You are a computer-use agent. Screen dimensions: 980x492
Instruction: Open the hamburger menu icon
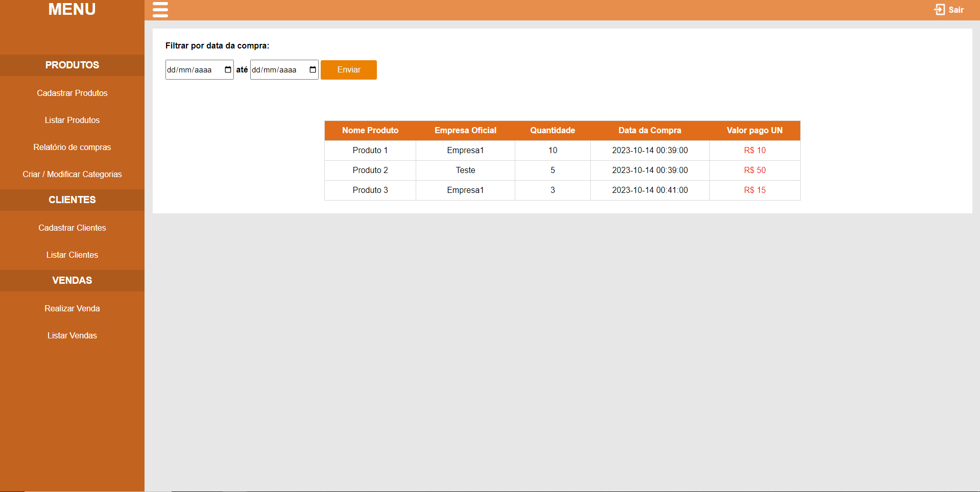tap(160, 10)
